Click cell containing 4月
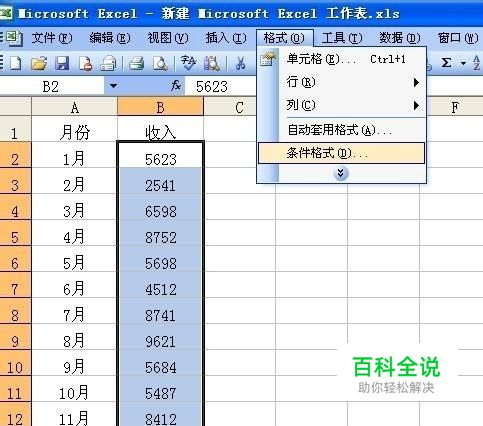Image resolution: width=483 pixels, height=426 pixels. point(75,233)
